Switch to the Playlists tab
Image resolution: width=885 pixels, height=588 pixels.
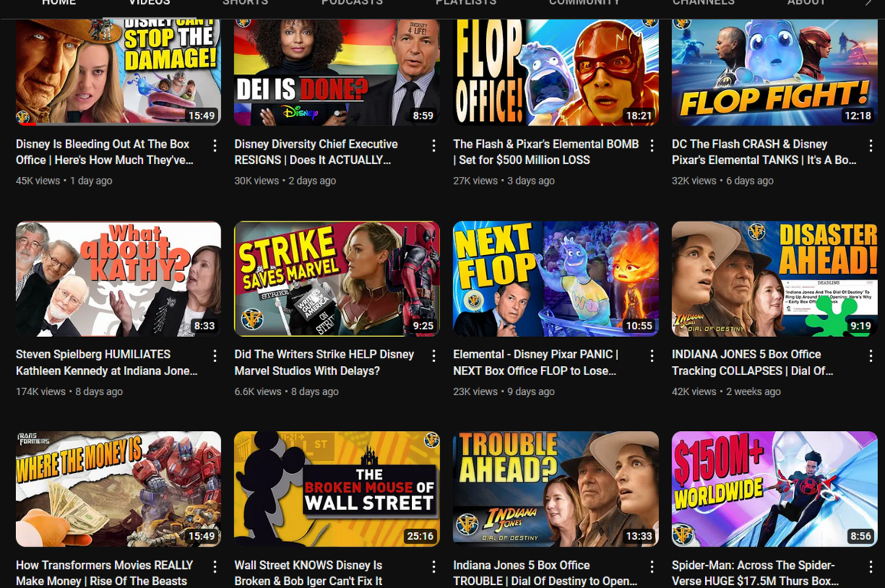[465, 3]
